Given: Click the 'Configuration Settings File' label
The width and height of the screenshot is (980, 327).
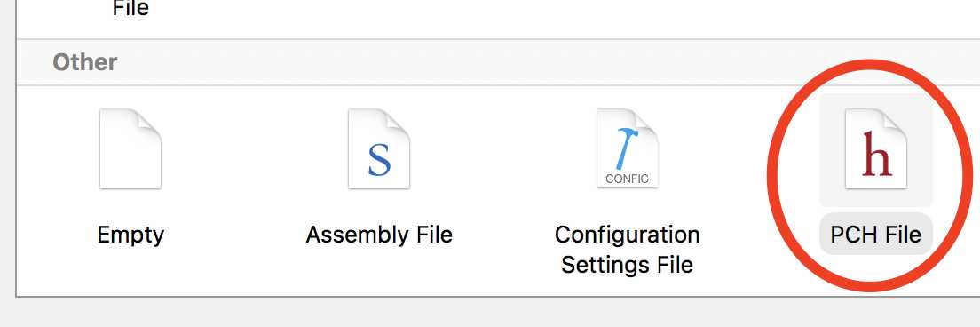Looking at the screenshot, I should point(627,250).
